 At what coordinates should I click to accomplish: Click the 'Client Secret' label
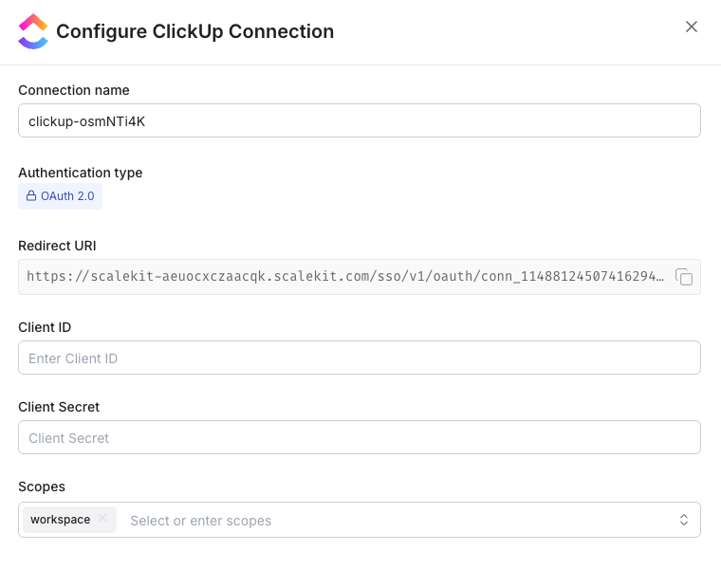(59, 407)
